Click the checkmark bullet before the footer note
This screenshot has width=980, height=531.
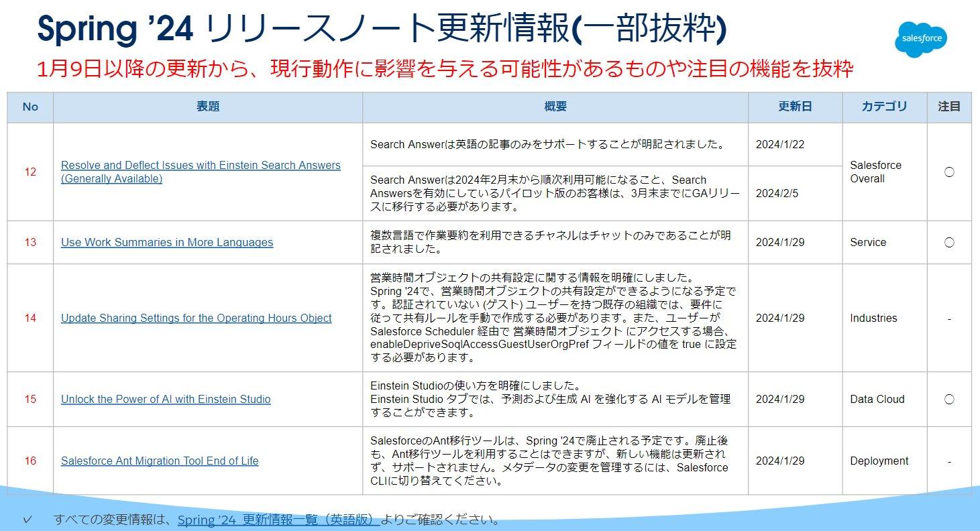28,520
